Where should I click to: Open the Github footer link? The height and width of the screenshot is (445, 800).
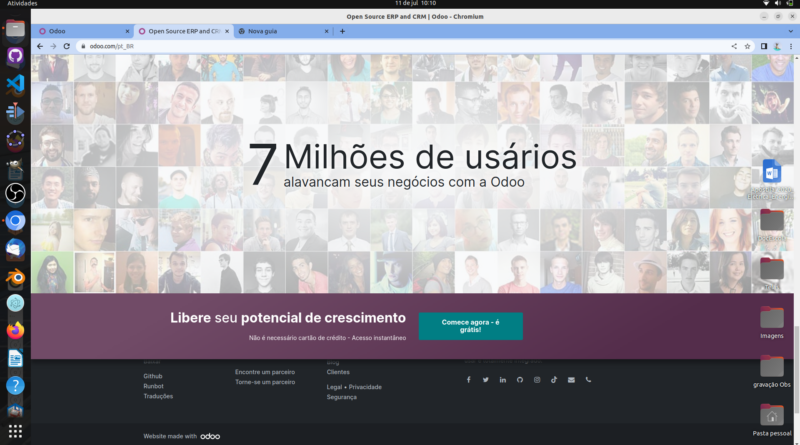click(x=153, y=376)
